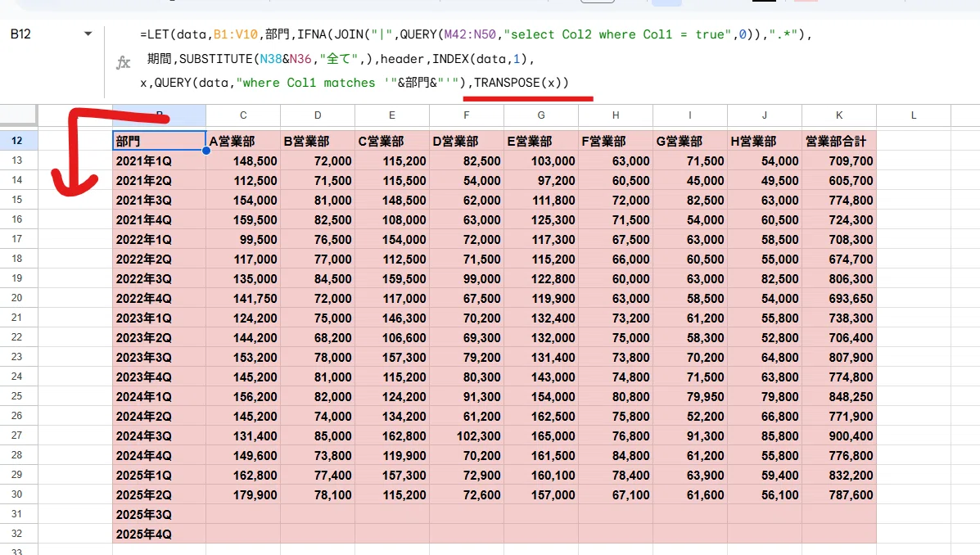980x555 pixels.
Task: Select row 32 header
Action: (17, 534)
